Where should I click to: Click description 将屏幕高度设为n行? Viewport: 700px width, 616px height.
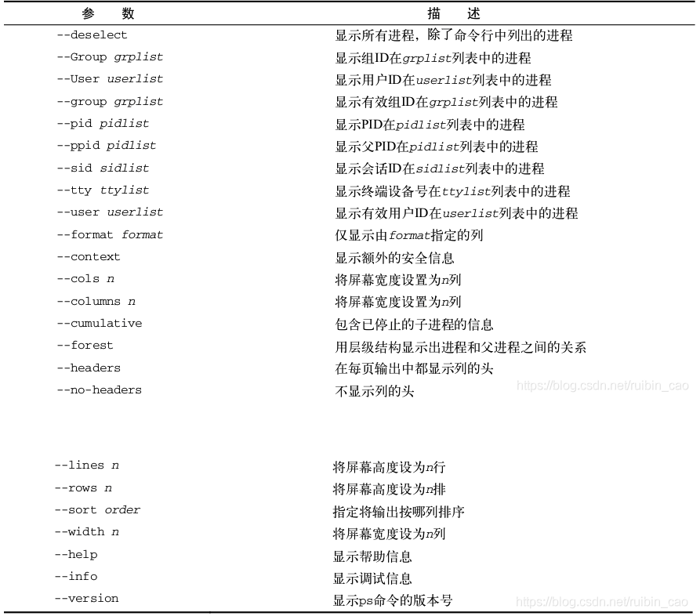point(390,467)
